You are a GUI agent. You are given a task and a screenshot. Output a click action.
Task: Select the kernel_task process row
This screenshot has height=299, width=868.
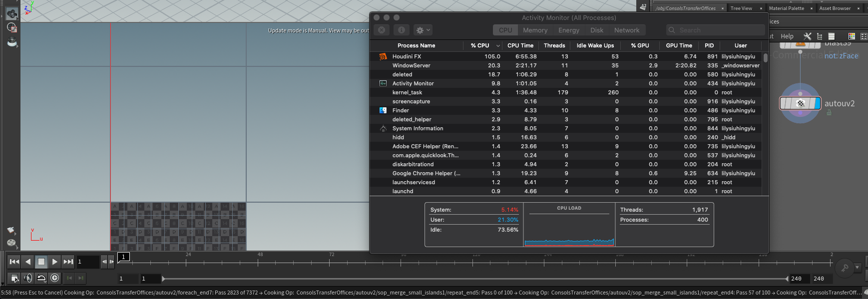566,92
